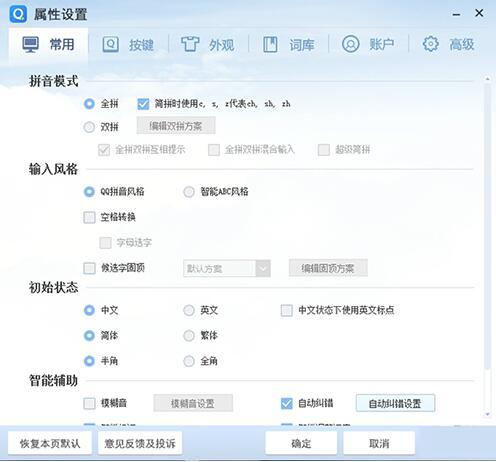The image size is (496, 462).
Task: Click the scrollbar up arrow
Action: tap(487, 79)
